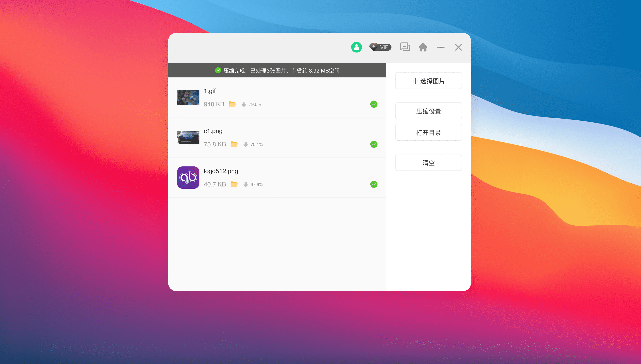This screenshot has height=364, width=641.
Task: Click the file name logo512.png
Action: coord(221,171)
